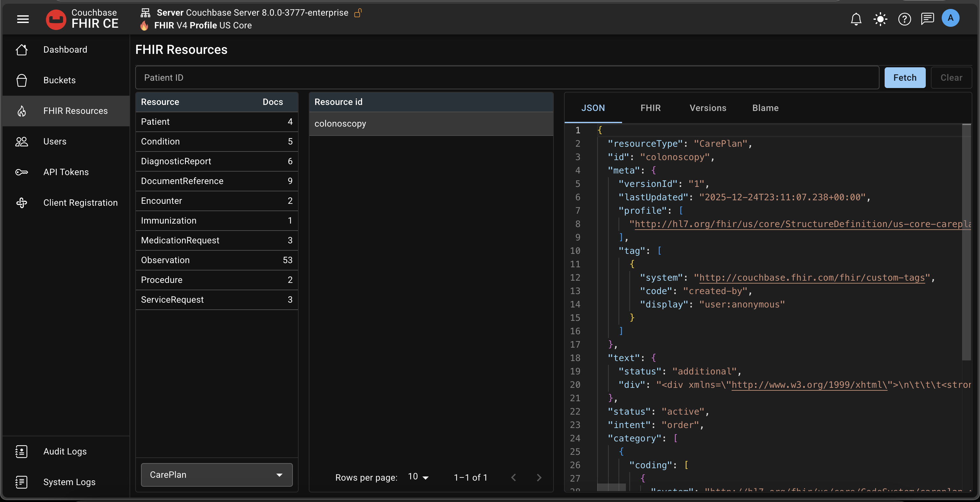This screenshot has height=502, width=980.
Task: Switch to the Blame tab
Action: point(765,108)
